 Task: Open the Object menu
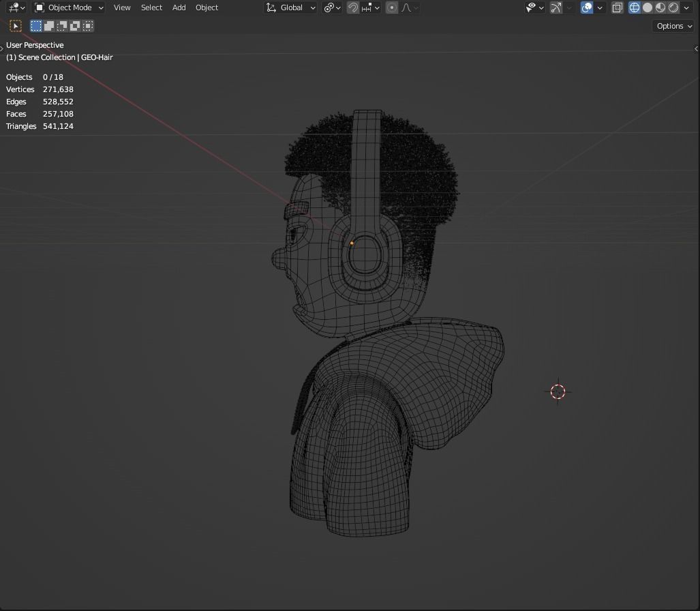tap(207, 8)
